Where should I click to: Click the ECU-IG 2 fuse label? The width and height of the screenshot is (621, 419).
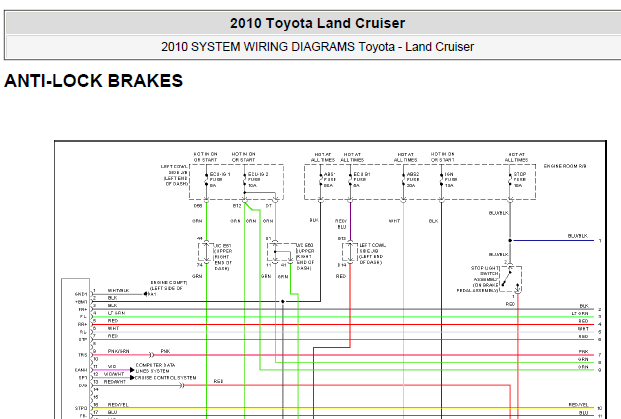pos(257,179)
